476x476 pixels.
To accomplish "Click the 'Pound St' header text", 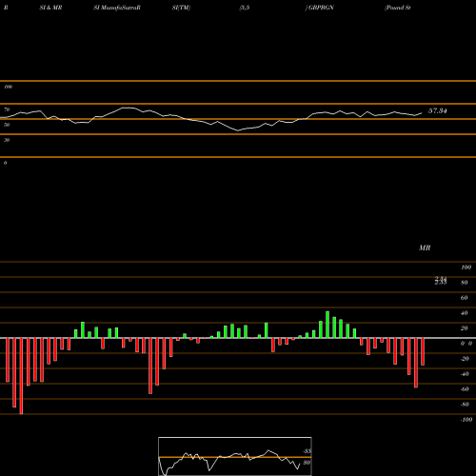I will [398, 8].
